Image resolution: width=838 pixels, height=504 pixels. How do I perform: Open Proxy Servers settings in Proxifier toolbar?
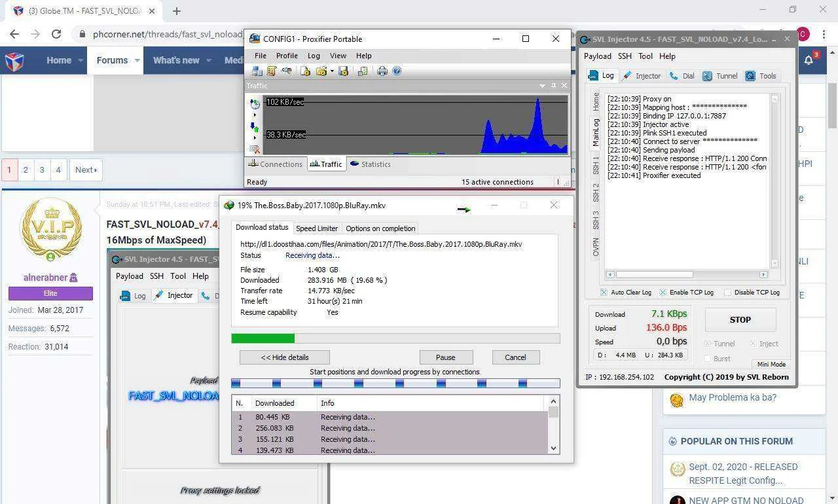(258, 71)
